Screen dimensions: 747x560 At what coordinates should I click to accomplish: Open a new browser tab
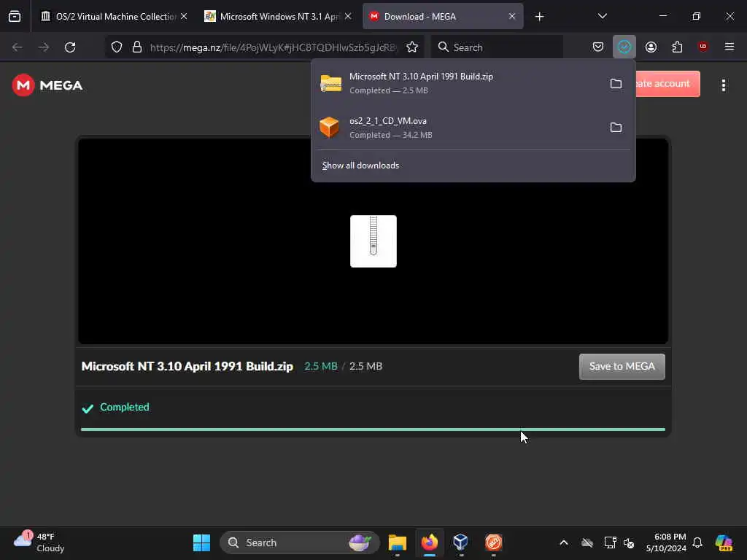coord(539,17)
